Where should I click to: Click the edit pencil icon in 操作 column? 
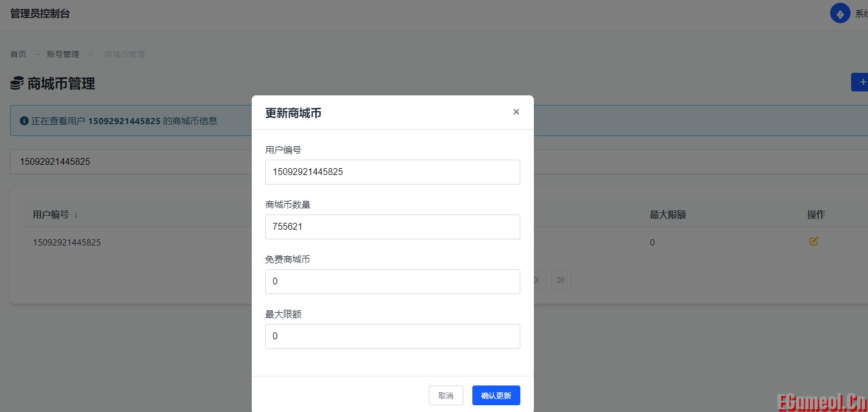(x=813, y=241)
